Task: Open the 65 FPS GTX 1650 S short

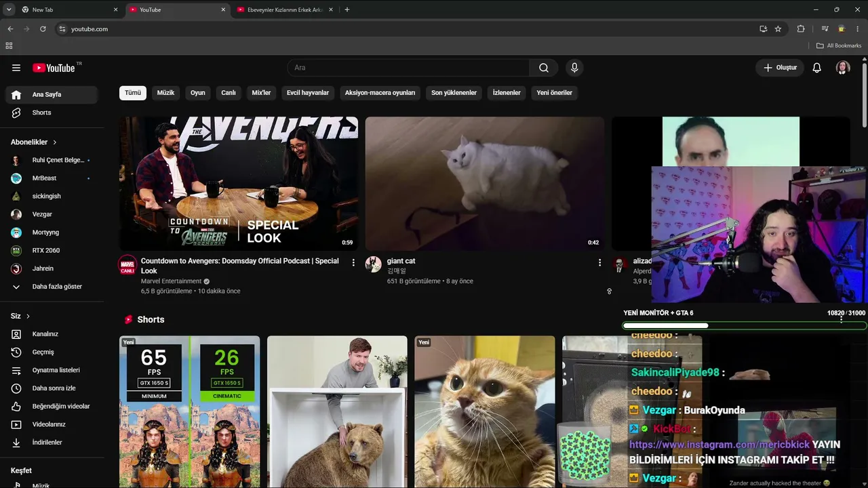Action: 190,411
